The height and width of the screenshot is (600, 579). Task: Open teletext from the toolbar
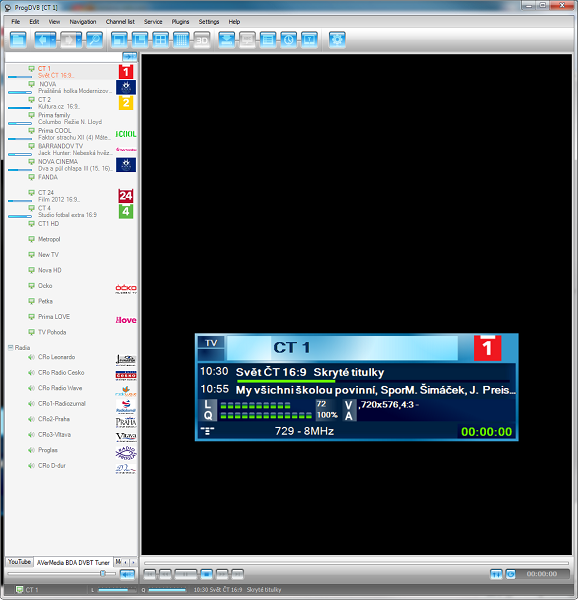(309, 39)
